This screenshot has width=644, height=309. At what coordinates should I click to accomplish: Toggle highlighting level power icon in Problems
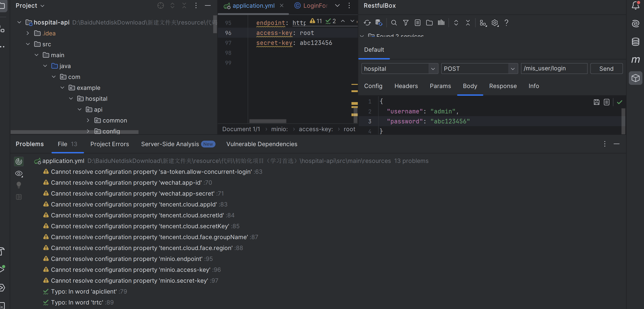pos(19,161)
